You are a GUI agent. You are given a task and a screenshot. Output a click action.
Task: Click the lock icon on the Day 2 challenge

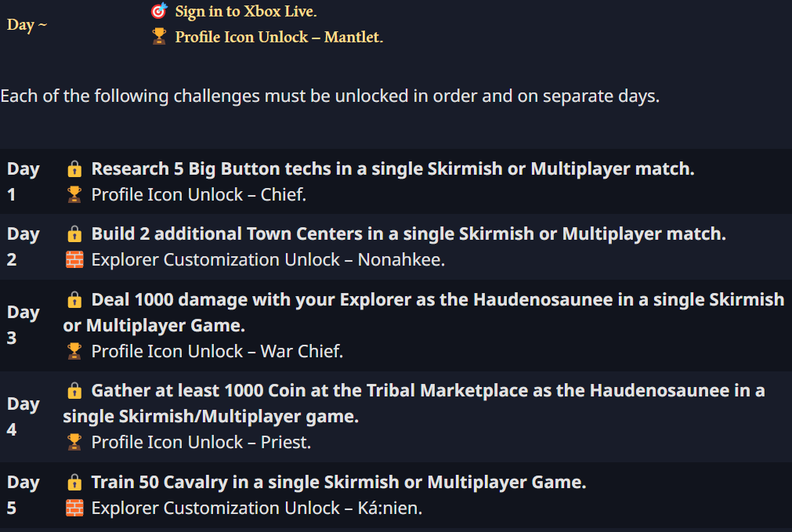pos(74,234)
